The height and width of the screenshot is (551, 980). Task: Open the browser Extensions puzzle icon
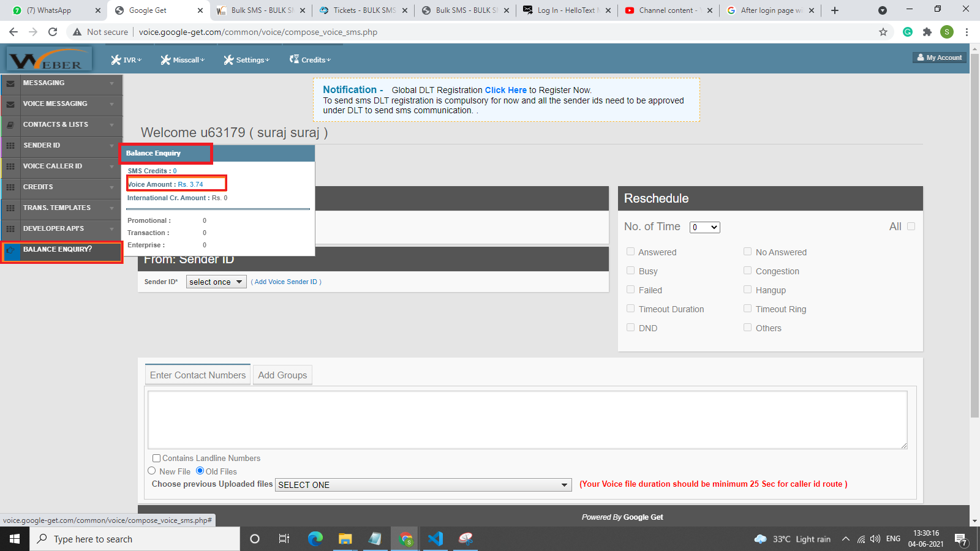927,32
